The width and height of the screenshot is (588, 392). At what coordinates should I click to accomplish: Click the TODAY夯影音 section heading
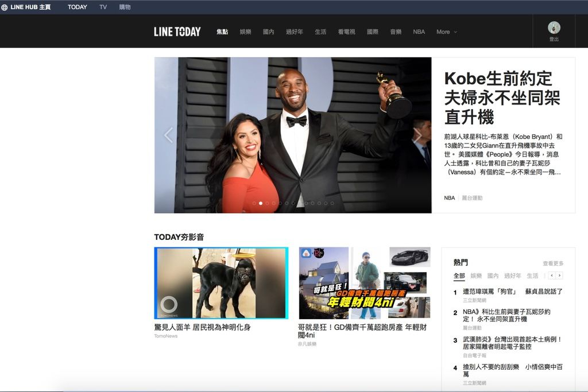pyautogui.click(x=179, y=237)
